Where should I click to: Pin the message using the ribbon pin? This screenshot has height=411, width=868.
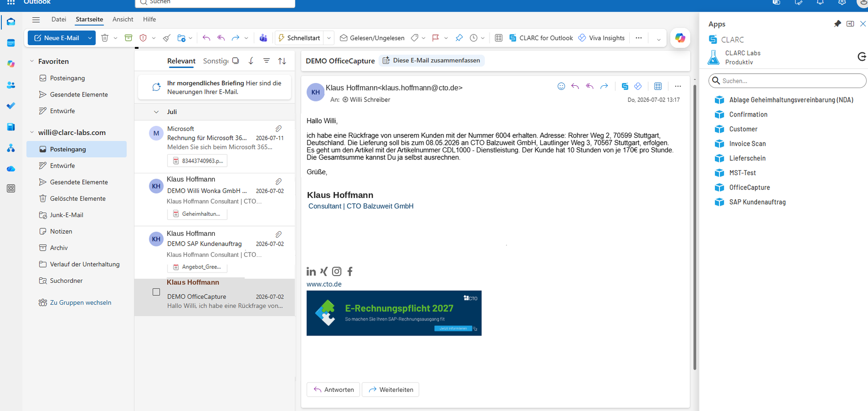[459, 38]
